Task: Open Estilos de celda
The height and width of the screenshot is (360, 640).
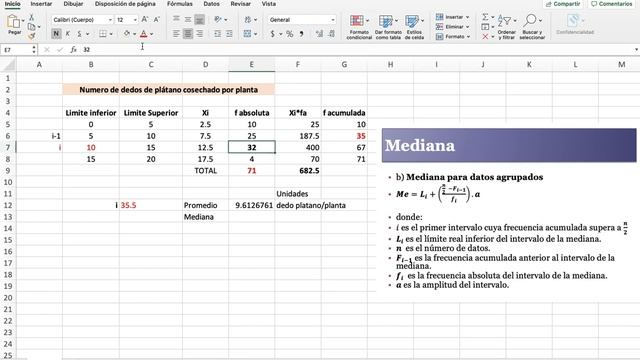Action: tap(414, 27)
